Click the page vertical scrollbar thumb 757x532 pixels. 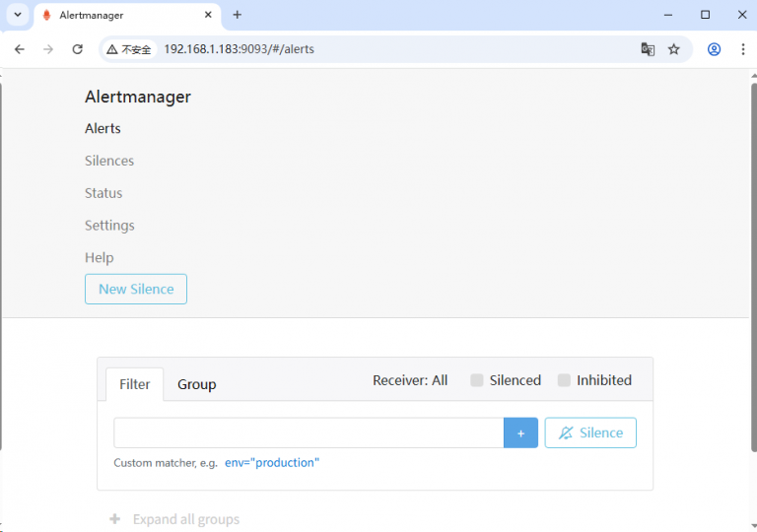(754, 268)
